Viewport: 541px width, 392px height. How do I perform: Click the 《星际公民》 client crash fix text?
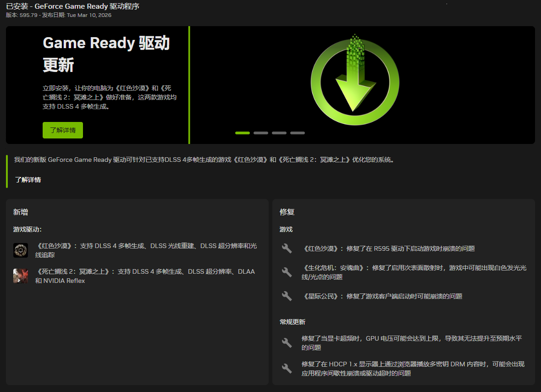pos(382,296)
